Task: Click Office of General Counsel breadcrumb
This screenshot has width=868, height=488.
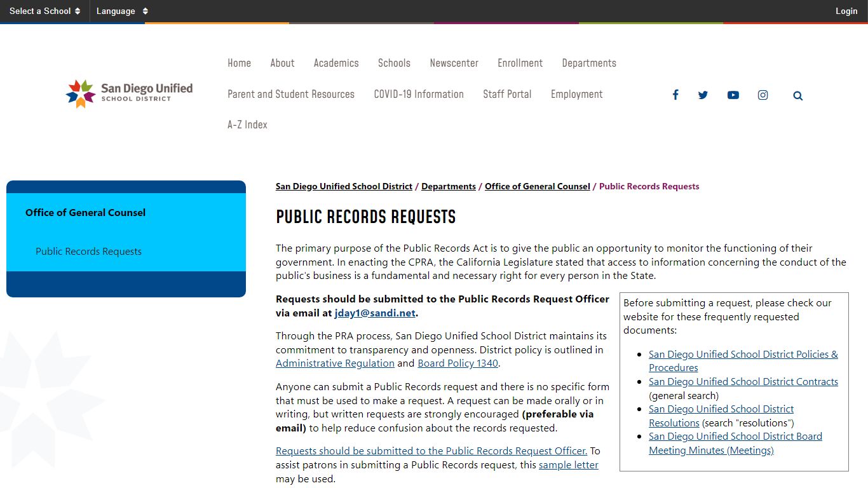Action: (538, 186)
